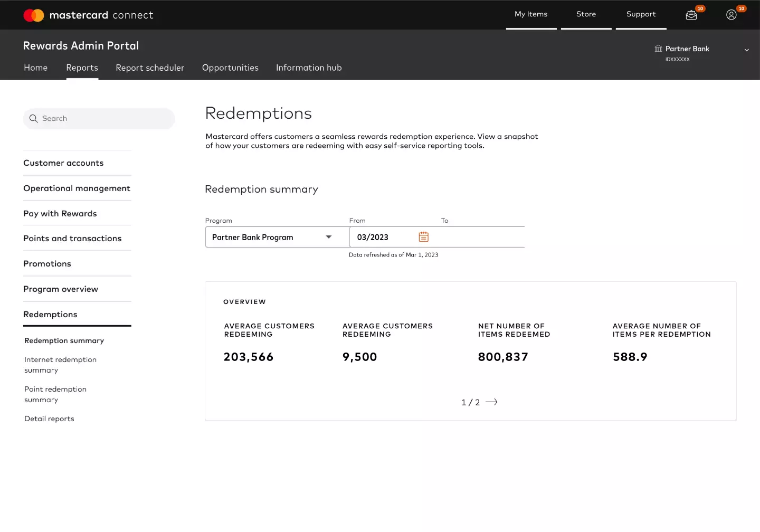Viewport: 760px width, 532px height.
Task: Click the 203,566 value
Action: coord(249,357)
